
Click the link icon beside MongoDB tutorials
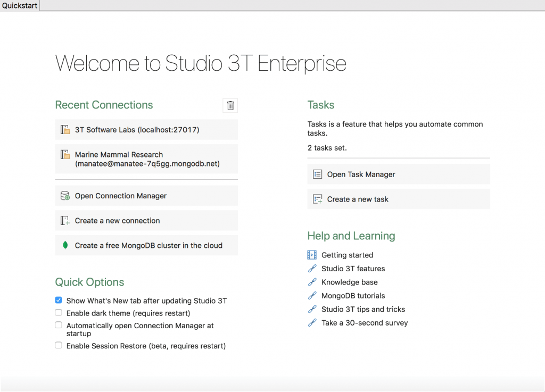[312, 296]
